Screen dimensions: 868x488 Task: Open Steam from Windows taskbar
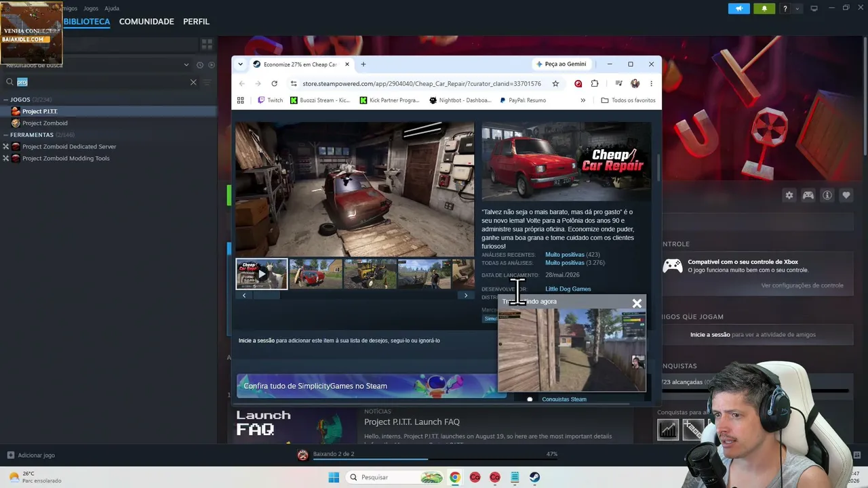(x=535, y=477)
